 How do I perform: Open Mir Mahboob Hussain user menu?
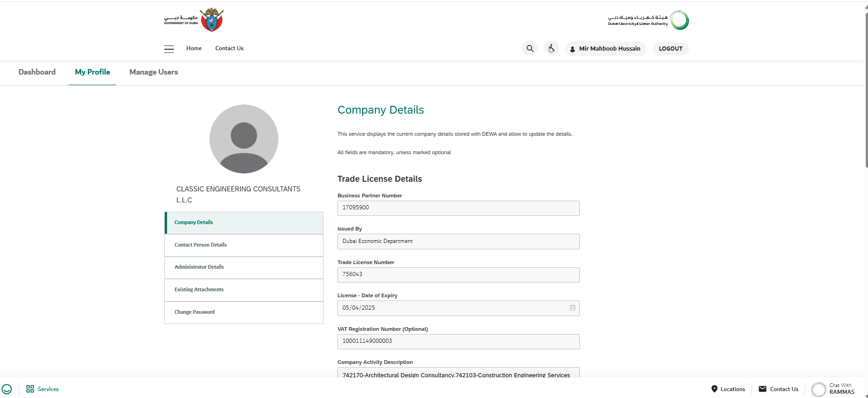coord(605,49)
